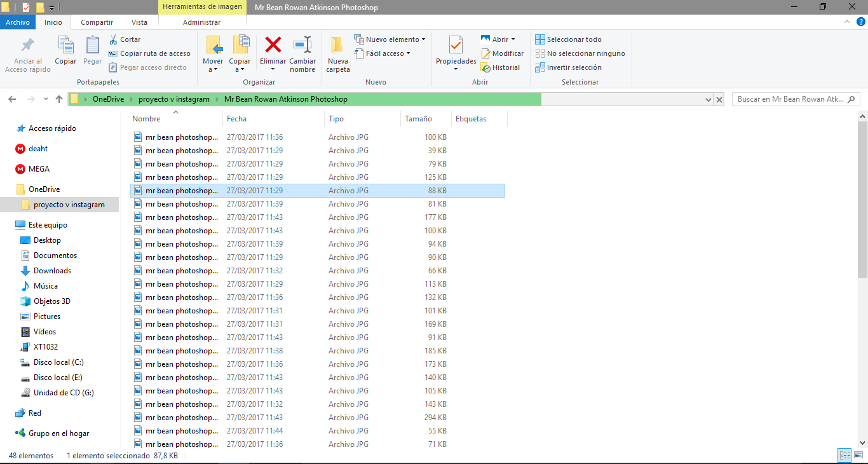This screenshot has height=464, width=868.
Task: Create a Nueva carpeta
Action: (338, 54)
